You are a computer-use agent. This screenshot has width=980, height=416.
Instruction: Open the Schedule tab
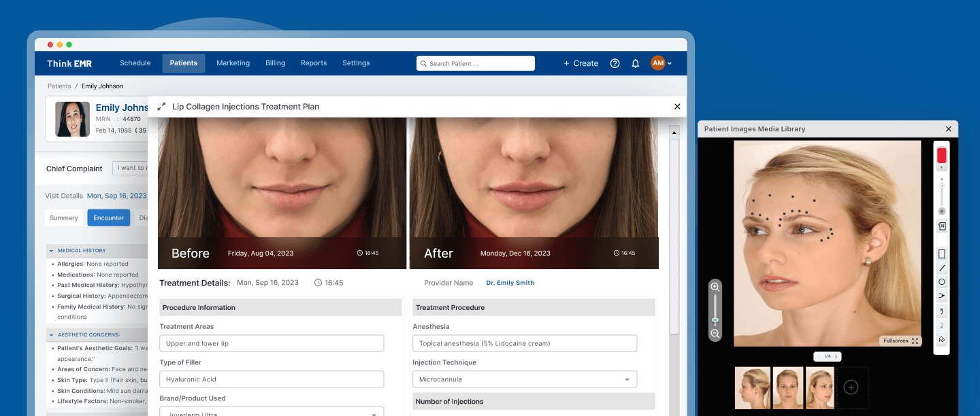coord(135,63)
